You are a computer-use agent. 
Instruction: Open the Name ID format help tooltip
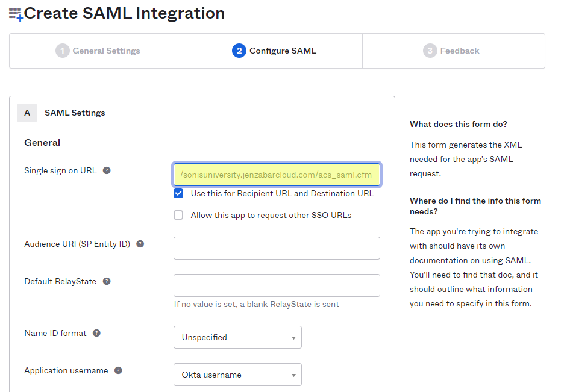point(96,332)
